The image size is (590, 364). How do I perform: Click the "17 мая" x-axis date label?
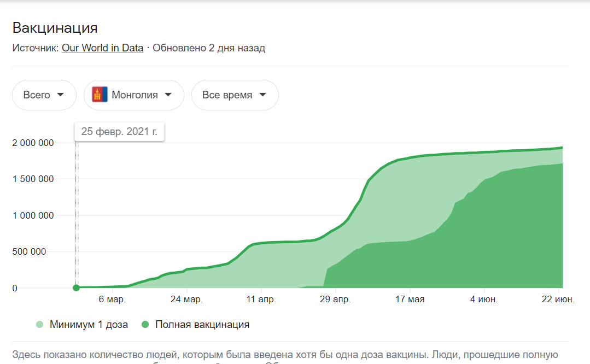[410, 300]
